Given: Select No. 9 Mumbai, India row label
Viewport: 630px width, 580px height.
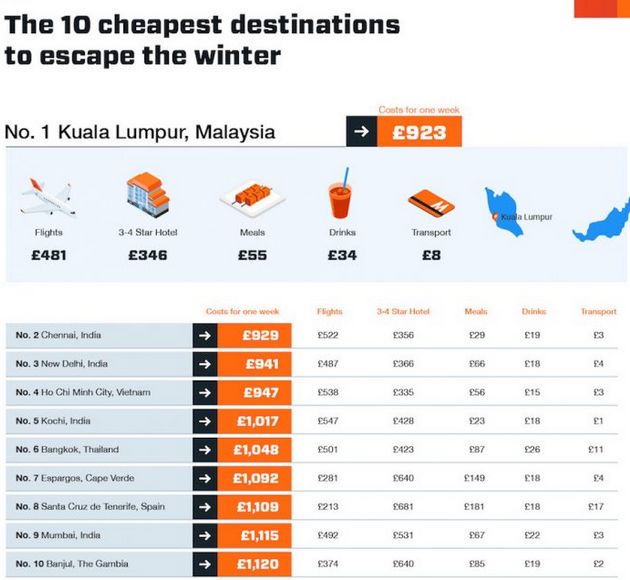Looking at the screenshot, I should (x=58, y=535).
